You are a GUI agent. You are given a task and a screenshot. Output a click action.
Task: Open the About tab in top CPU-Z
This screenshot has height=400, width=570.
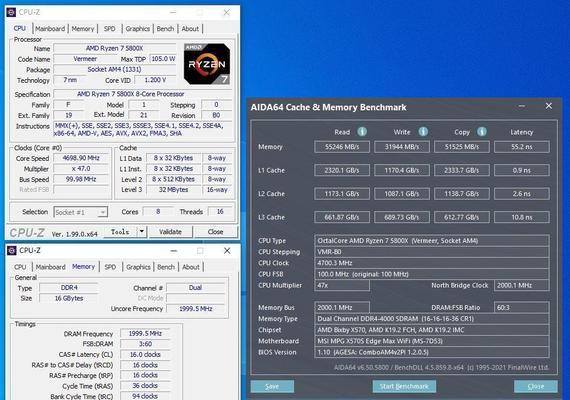click(190, 28)
